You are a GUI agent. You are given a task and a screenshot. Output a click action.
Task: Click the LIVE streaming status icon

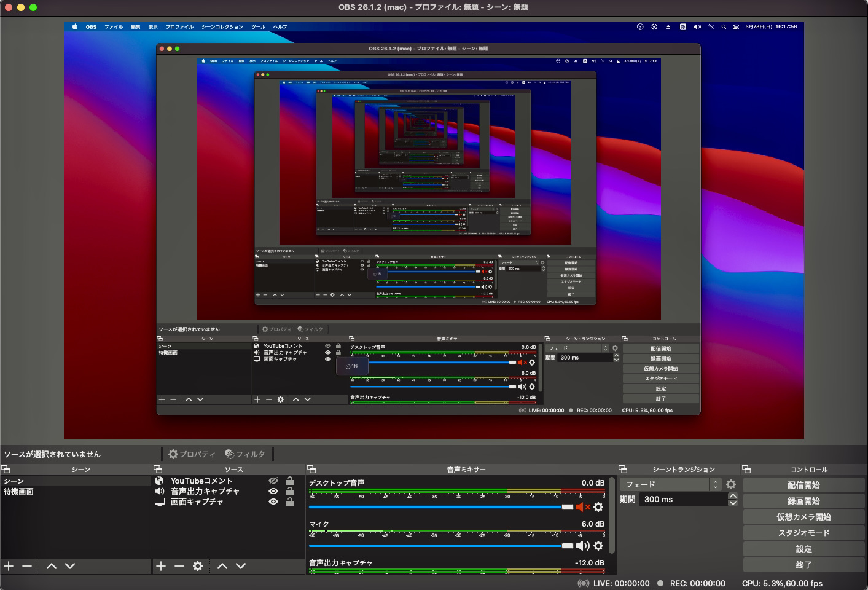pyautogui.click(x=583, y=583)
